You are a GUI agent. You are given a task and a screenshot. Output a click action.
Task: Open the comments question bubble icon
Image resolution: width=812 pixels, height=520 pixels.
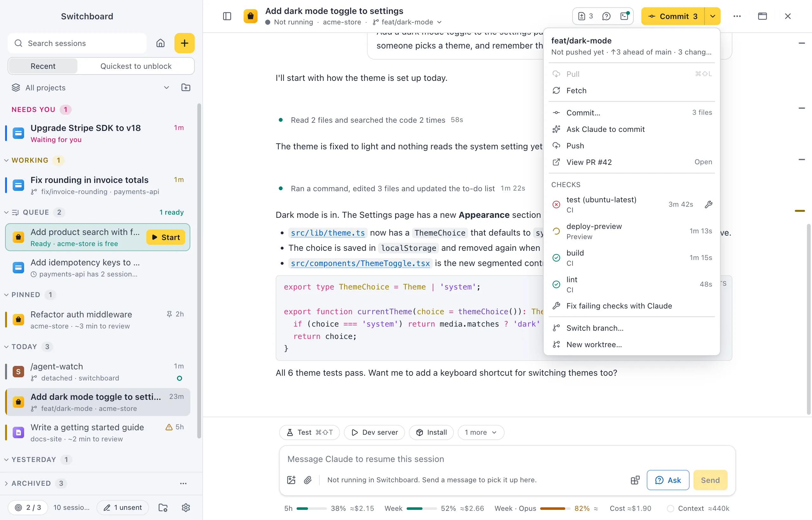point(606,16)
